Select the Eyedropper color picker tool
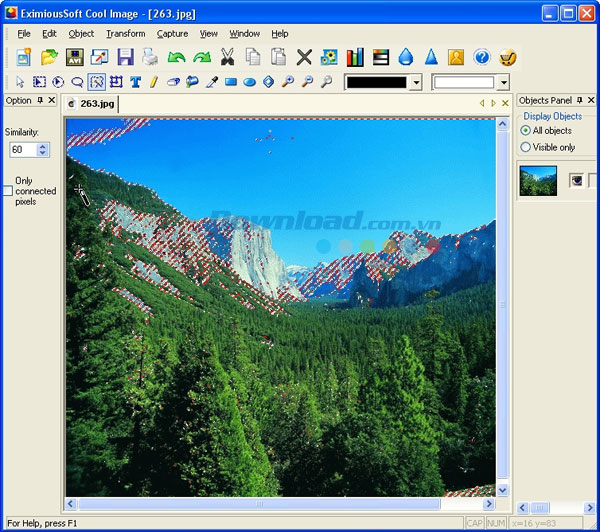 (211, 82)
